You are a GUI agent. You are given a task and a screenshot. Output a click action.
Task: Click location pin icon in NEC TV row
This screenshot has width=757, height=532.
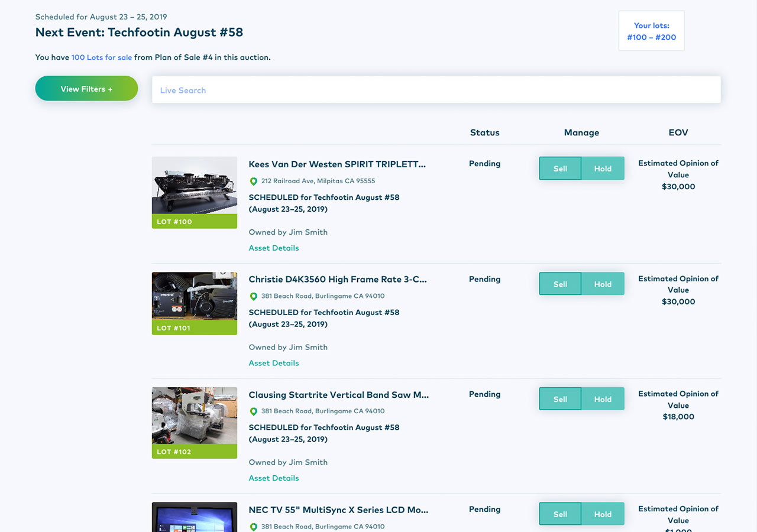tap(254, 527)
